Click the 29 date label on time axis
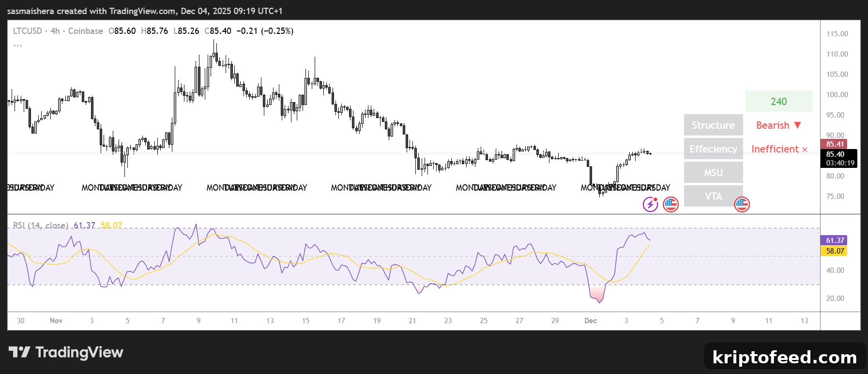The width and height of the screenshot is (868, 374). click(x=555, y=321)
